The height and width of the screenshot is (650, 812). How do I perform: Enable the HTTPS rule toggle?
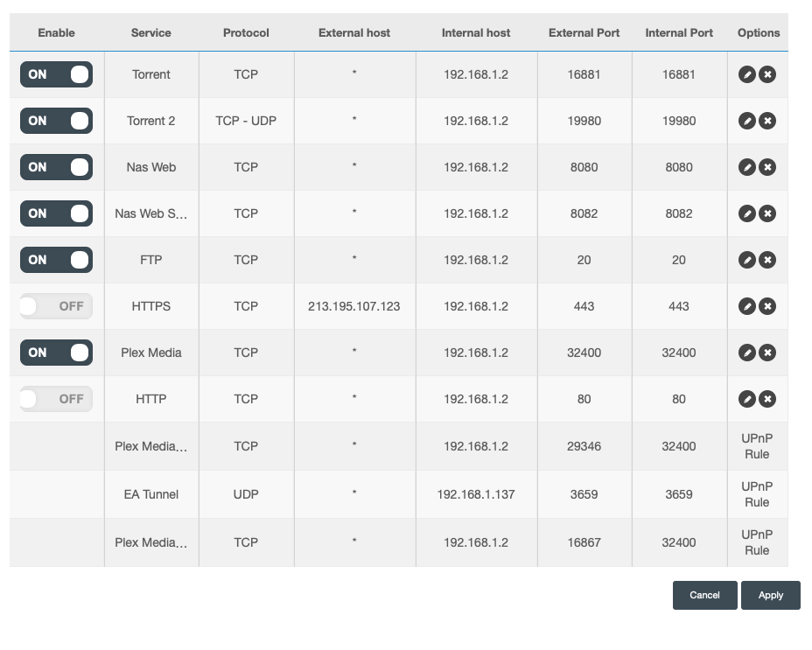56,306
